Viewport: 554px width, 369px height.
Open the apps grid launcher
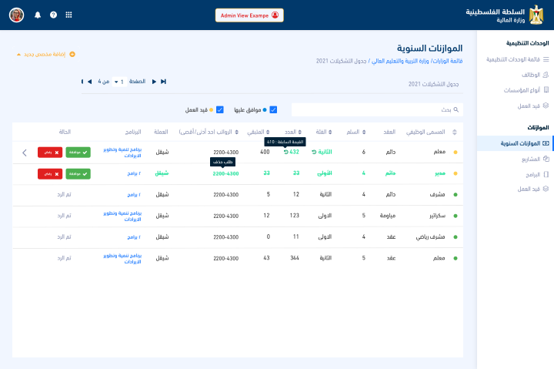click(x=69, y=15)
